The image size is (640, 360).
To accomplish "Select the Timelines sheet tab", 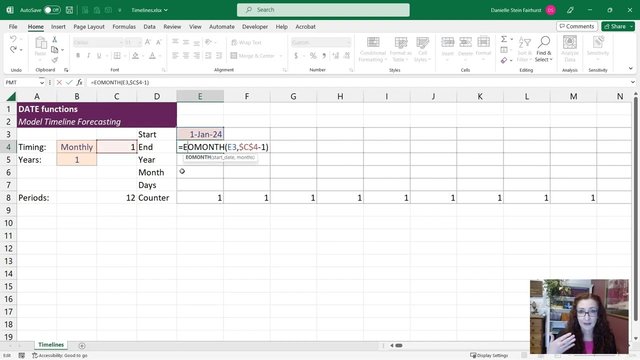I will [x=51, y=345].
